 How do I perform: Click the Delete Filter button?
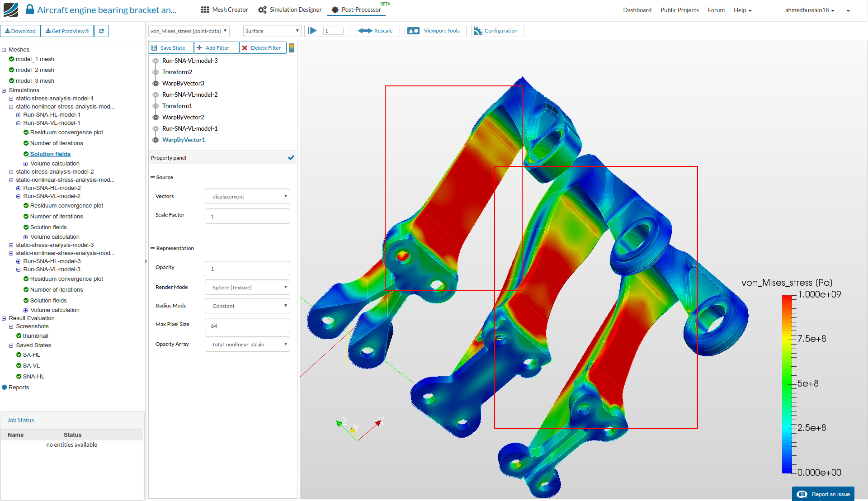coord(262,48)
